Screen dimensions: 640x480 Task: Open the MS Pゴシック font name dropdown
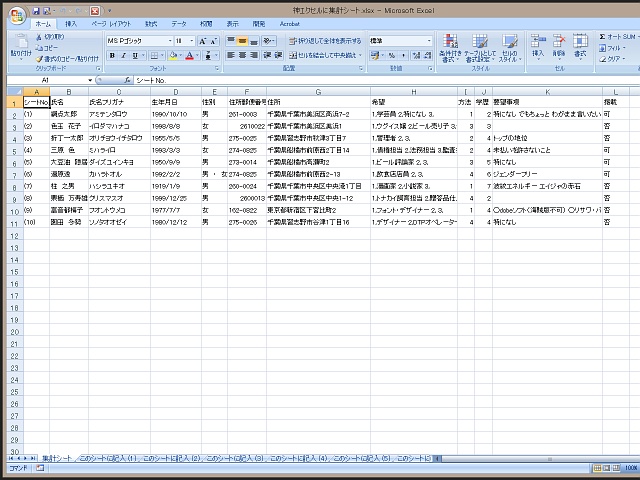coord(170,41)
